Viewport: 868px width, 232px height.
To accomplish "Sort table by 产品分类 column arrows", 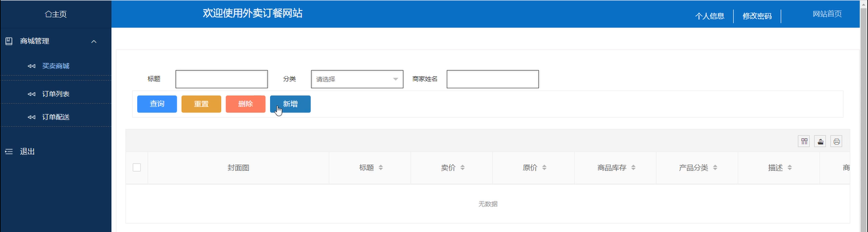I will click(715, 168).
